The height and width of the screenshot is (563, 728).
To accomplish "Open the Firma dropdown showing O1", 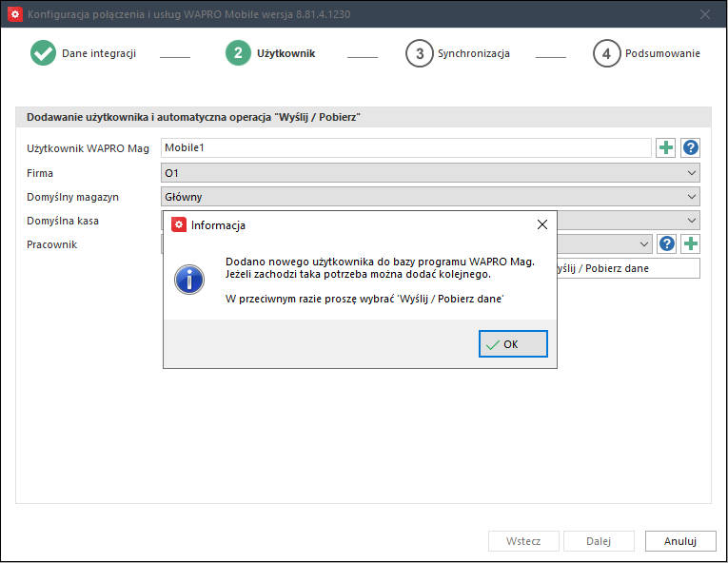I will (x=430, y=173).
